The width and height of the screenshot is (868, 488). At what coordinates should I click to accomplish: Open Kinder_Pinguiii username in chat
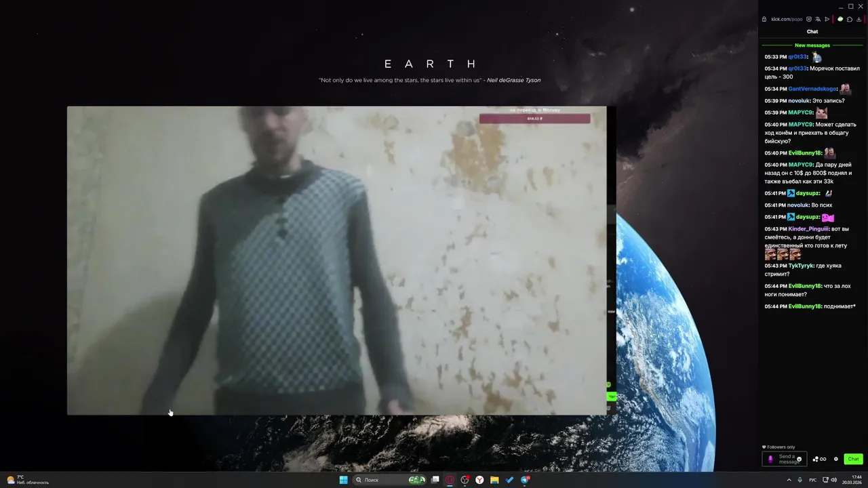pos(808,229)
